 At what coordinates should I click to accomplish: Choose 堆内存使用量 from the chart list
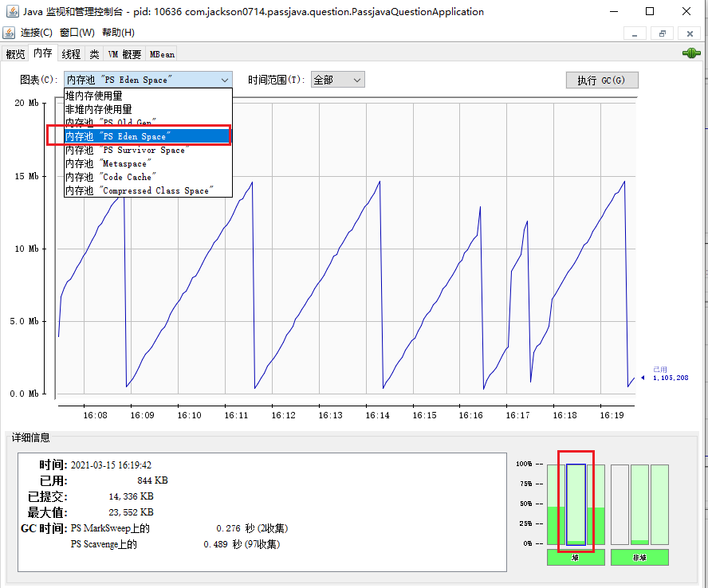pos(94,96)
